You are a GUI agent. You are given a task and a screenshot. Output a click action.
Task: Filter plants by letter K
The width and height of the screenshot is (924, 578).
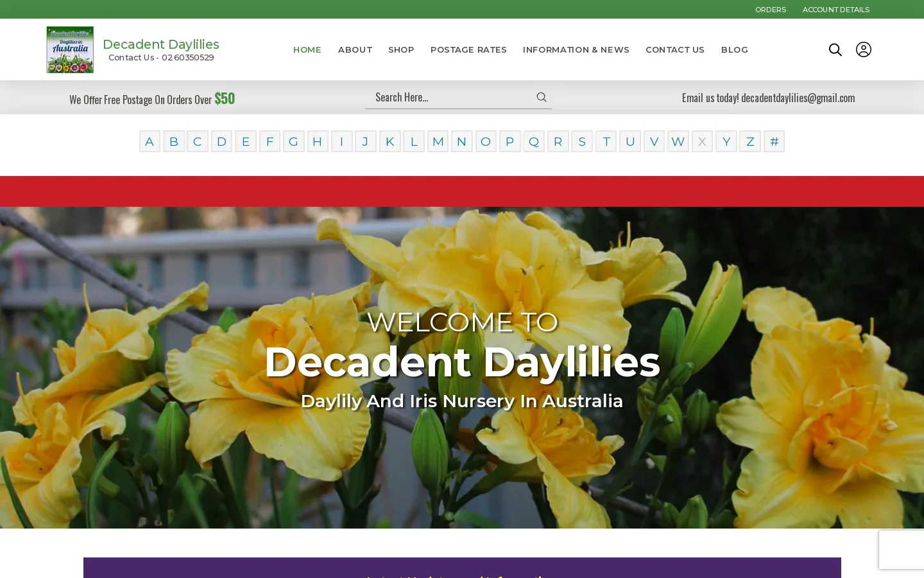389,141
